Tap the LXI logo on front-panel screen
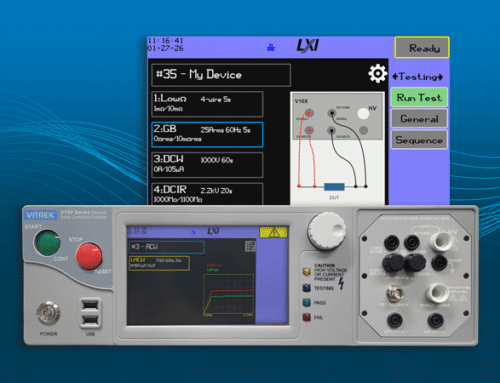 pos(213,231)
